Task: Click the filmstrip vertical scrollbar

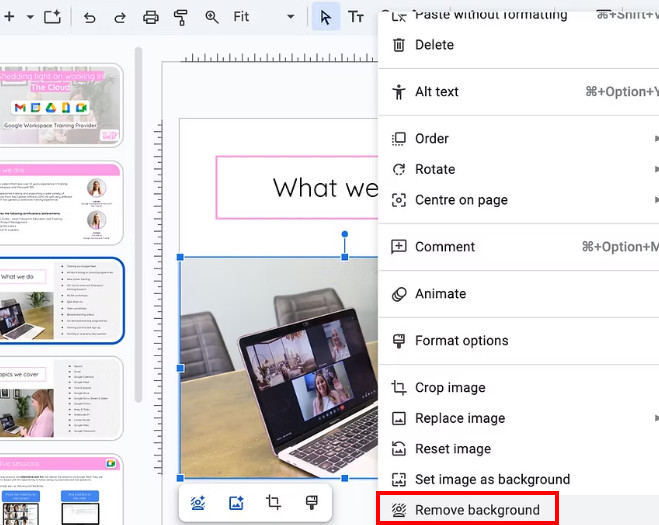Action: point(138,225)
